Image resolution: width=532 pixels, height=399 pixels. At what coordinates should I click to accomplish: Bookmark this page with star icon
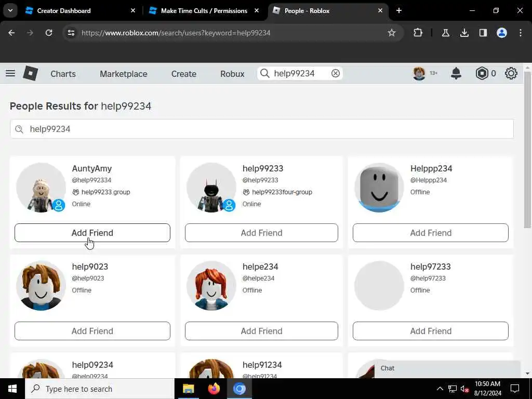(392, 33)
